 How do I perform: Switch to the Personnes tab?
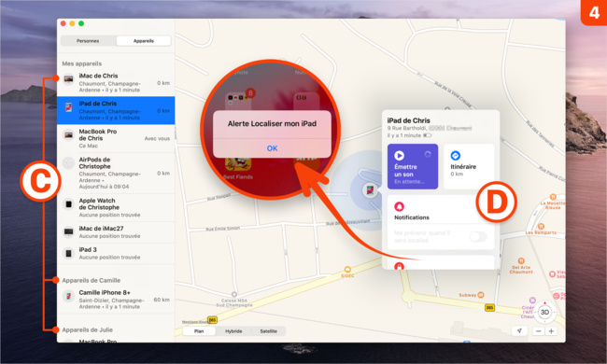coord(88,41)
